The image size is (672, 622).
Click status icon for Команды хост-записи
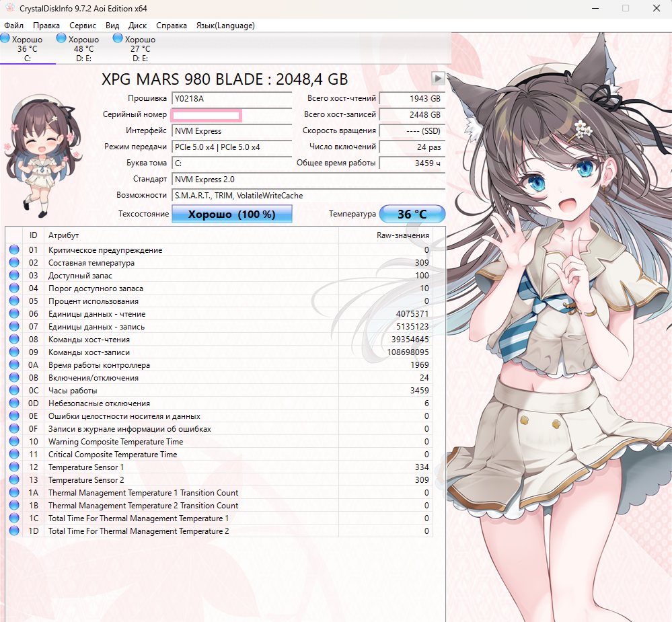pyautogui.click(x=14, y=352)
